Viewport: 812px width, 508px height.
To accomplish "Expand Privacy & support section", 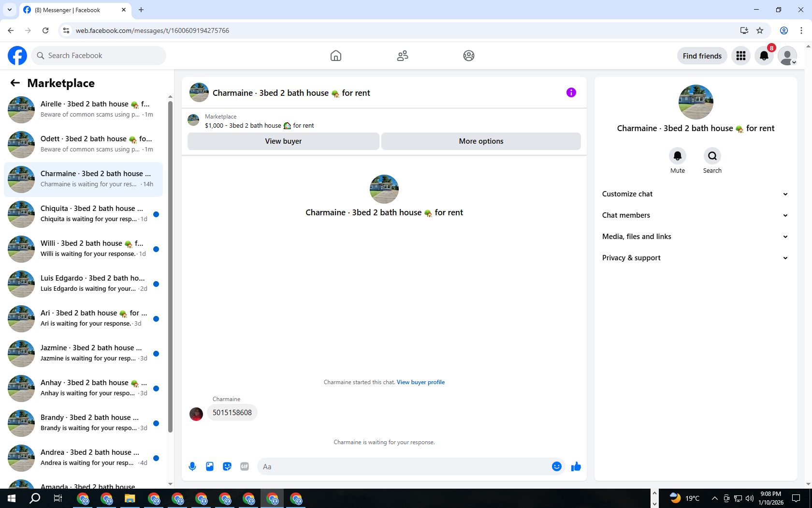I will [696, 258].
